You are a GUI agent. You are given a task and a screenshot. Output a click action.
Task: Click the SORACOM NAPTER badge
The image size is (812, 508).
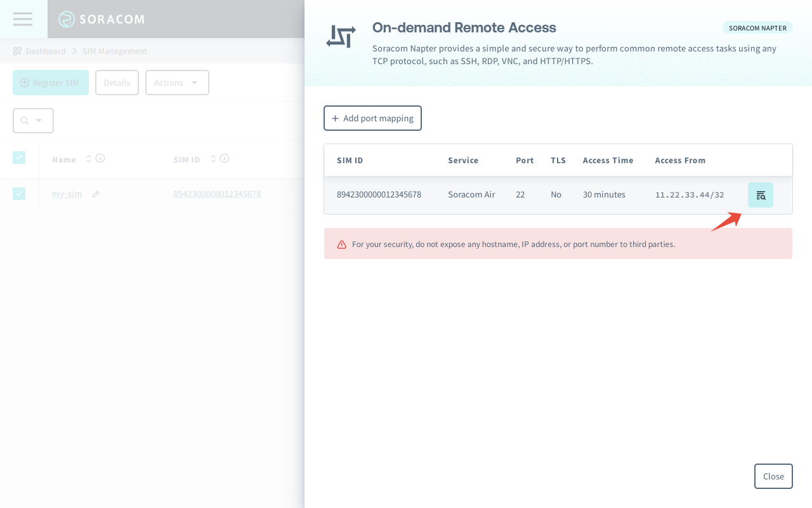pyautogui.click(x=757, y=27)
